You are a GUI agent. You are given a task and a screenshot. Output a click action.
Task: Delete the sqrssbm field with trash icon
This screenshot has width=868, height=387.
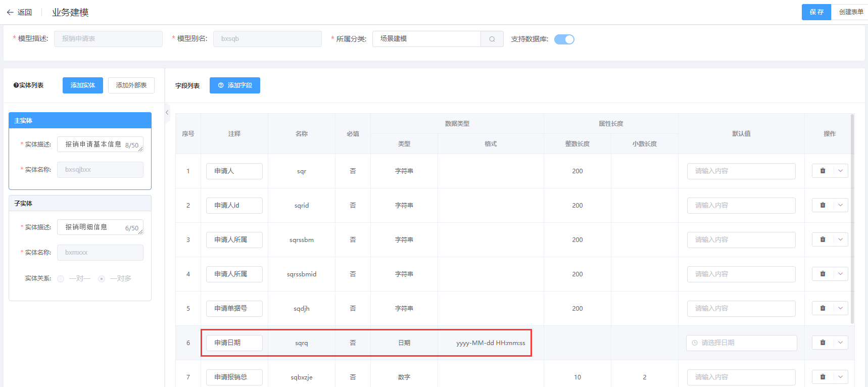pyautogui.click(x=823, y=239)
